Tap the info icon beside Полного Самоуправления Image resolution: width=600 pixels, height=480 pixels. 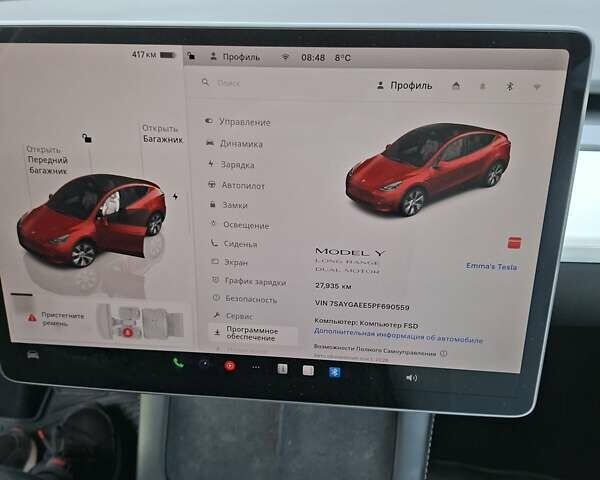click(x=443, y=353)
